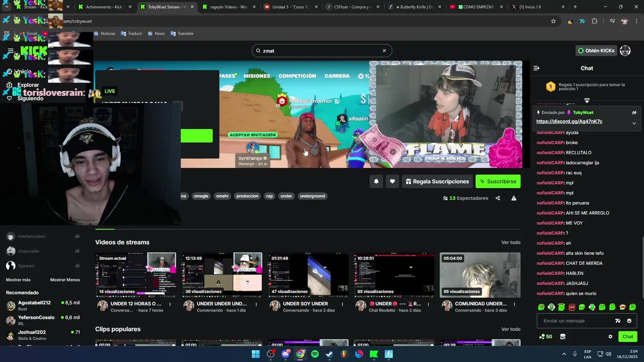
Task: Switch to rageylo Videos browser tab
Action: tap(228, 7)
